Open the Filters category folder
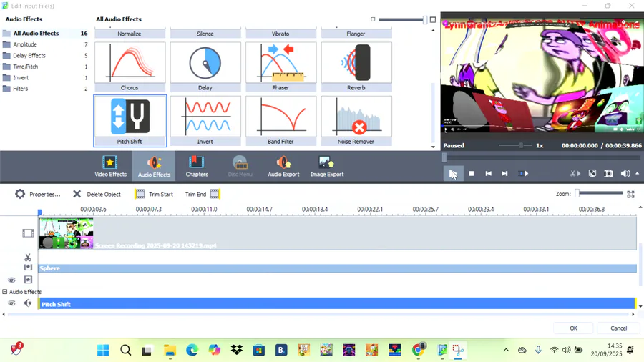 [x=21, y=89]
